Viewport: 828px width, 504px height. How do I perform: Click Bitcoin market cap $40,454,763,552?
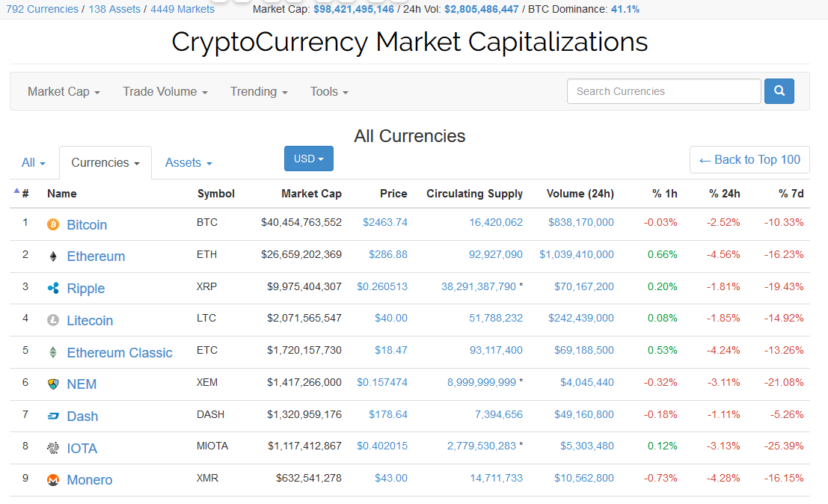tap(301, 222)
